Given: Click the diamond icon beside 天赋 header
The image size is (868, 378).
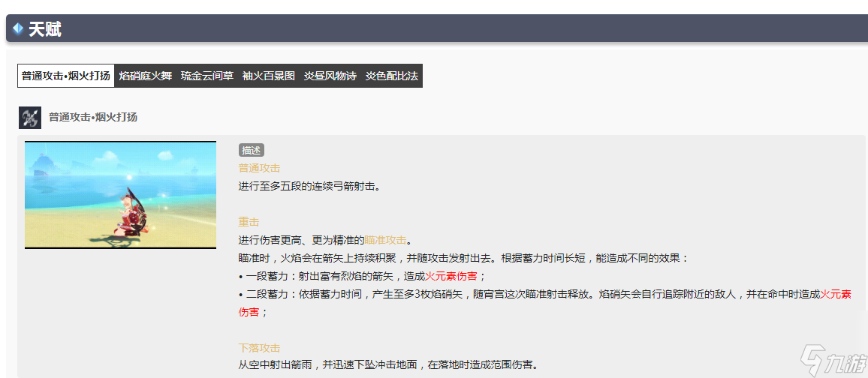Looking at the screenshot, I should (18, 29).
